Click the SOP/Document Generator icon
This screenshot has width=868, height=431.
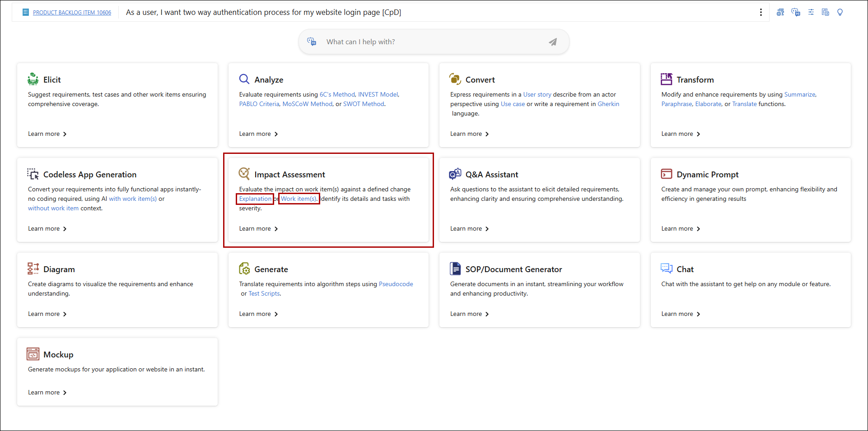[455, 269]
